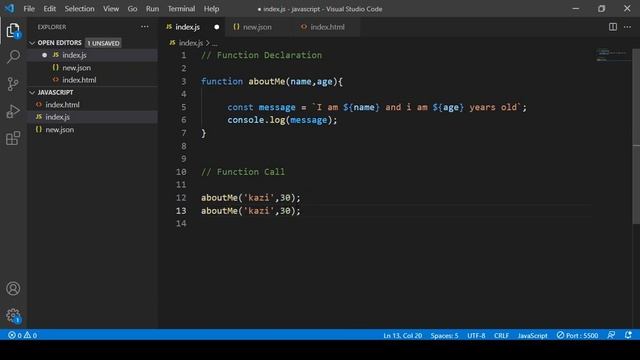Viewport: 640px width, 360px height.
Task: Open the View menu
Action: 111,9
